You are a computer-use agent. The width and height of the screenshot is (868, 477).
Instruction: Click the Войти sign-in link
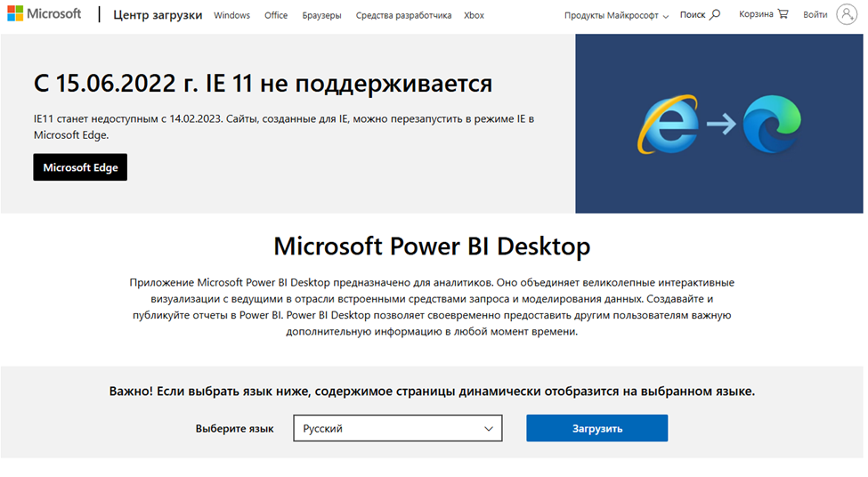(x=815, y=15)
